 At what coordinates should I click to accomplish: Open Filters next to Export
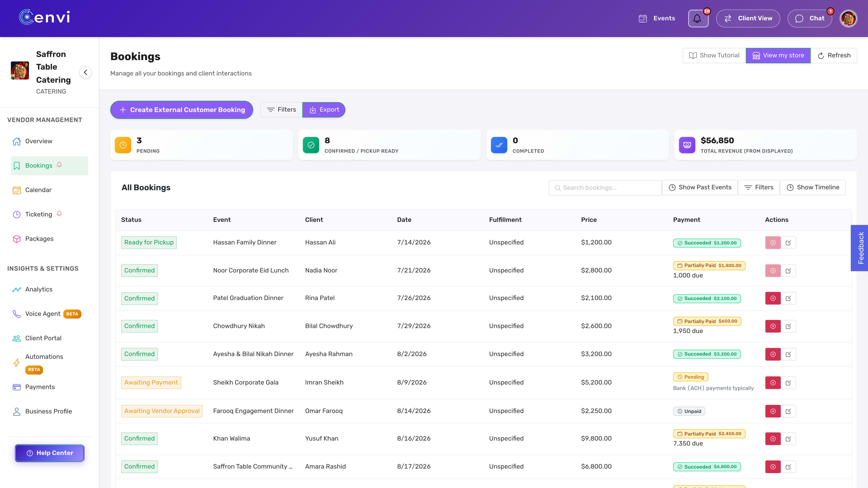coord(281,110)
